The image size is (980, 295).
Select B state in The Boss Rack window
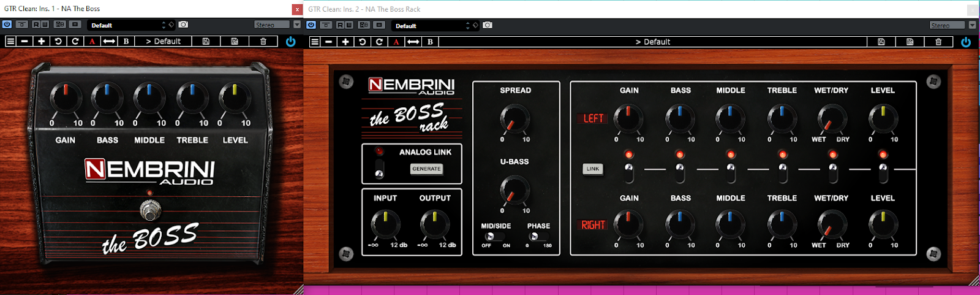(x=431, y=42)
